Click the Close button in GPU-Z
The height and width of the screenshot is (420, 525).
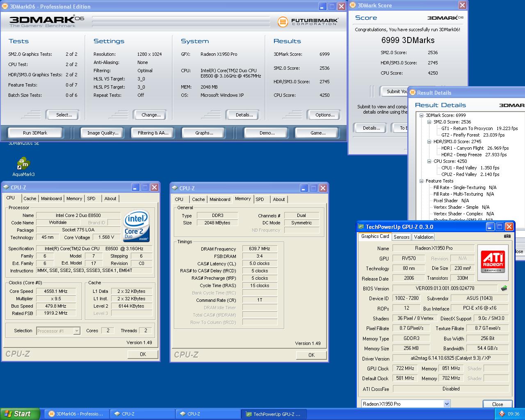(498, 404)
